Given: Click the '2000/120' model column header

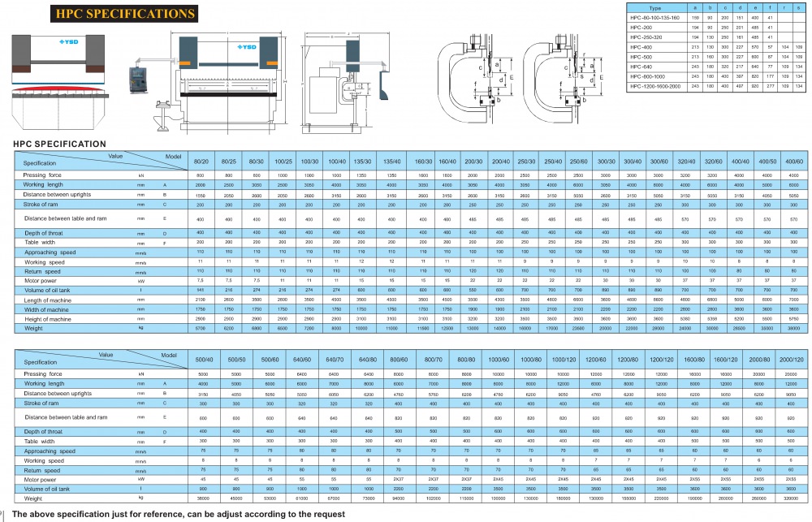Looking at the screenshot, I should [x=792, y=360].
